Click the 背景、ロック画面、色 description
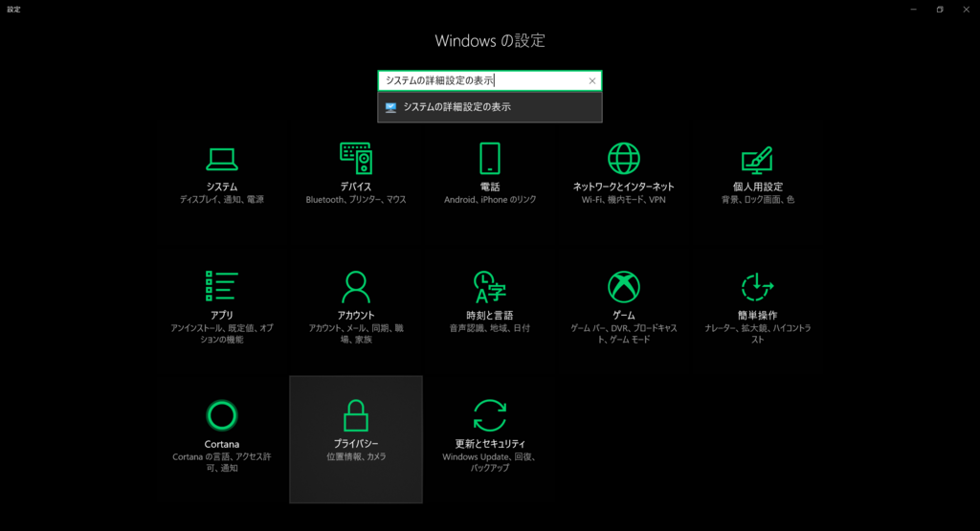This screenshot has height=531, width=980. (758, 200)
